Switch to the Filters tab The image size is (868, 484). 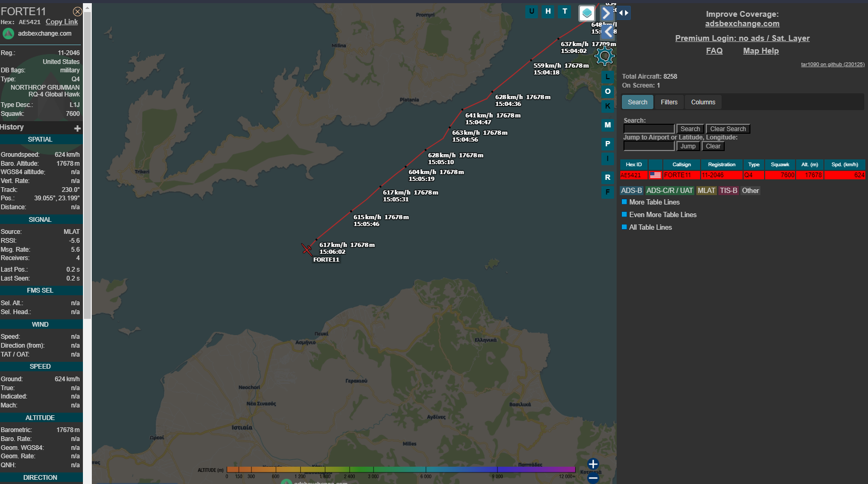click(669, 102)
